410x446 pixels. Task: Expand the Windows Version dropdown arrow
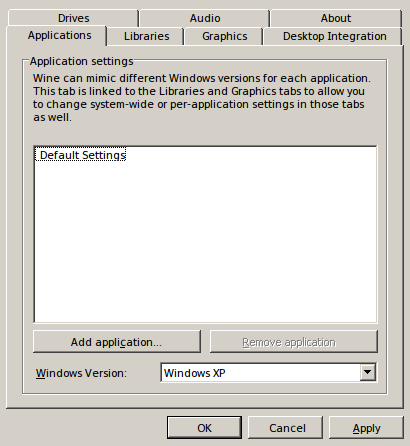368,372
